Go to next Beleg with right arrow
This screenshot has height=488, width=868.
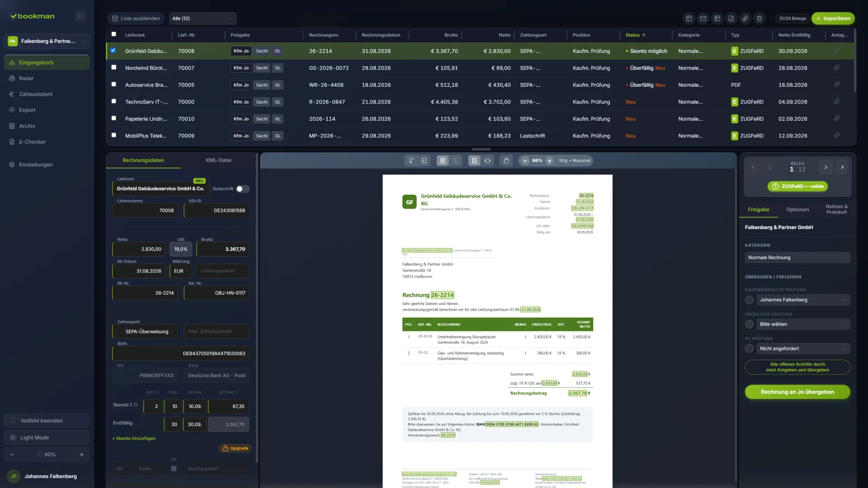coord(826,167)
